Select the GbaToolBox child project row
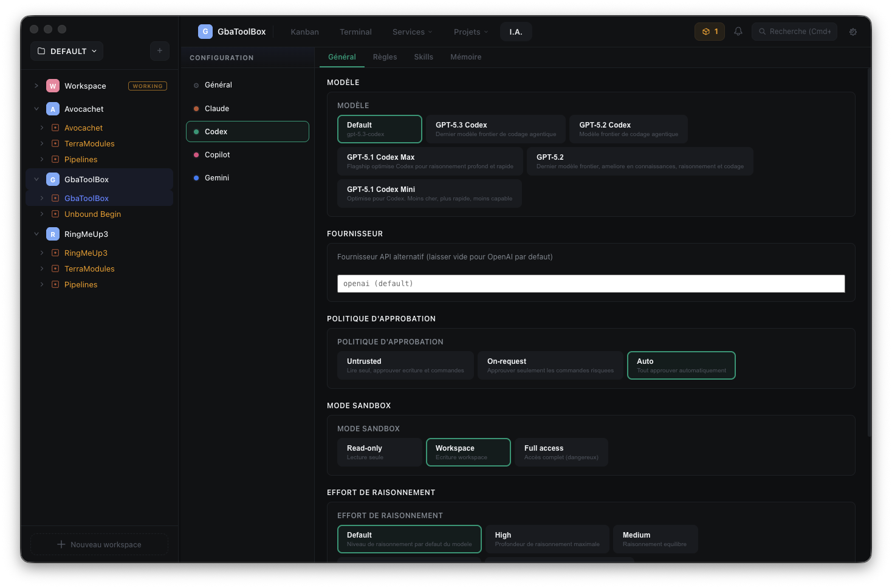 click(100, 199)
